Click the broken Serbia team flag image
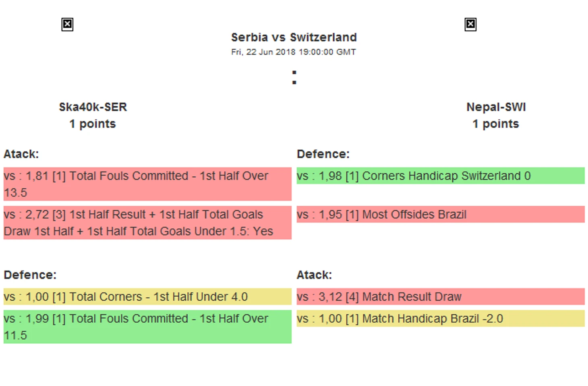 pos(67,25)
